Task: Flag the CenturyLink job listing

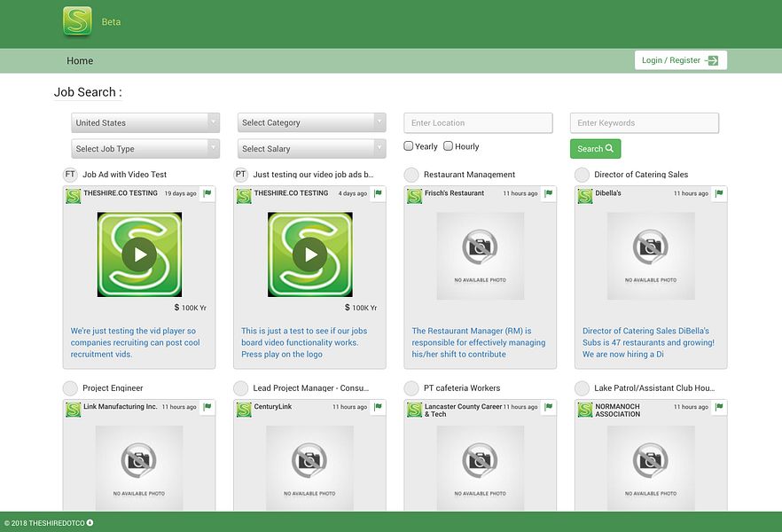Action: [x=378, y=407]
